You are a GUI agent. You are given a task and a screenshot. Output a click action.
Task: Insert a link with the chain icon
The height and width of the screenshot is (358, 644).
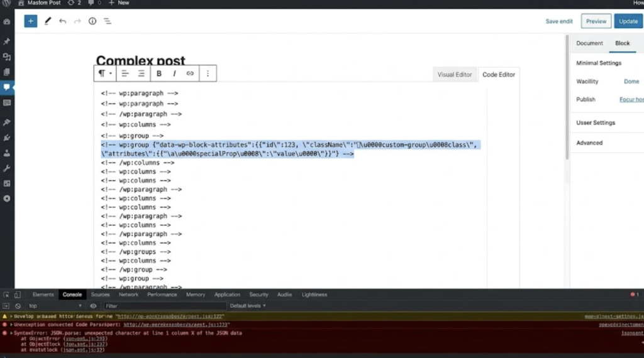(x=190, y=73)
